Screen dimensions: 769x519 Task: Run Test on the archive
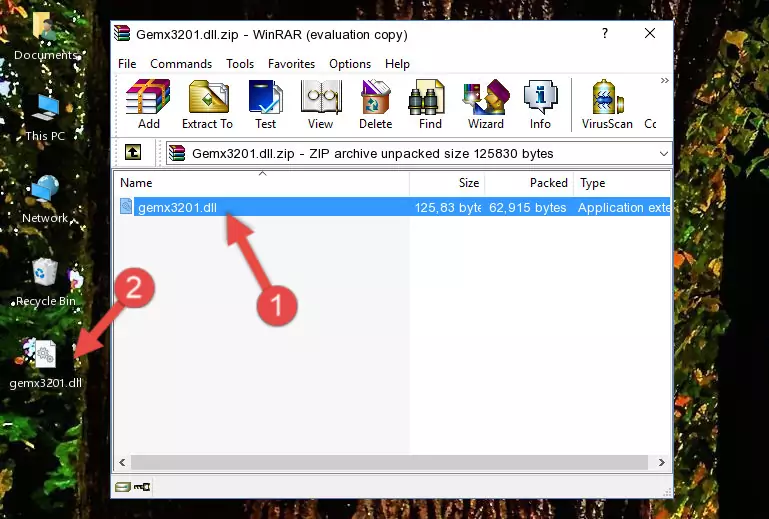click(265, 104)
